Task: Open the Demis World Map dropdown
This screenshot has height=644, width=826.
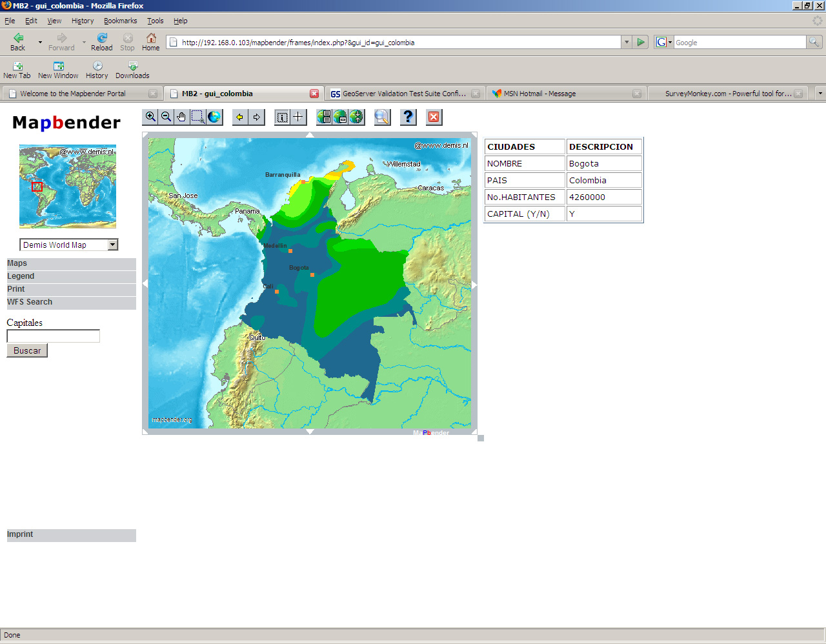Action: tap(113, 245)
